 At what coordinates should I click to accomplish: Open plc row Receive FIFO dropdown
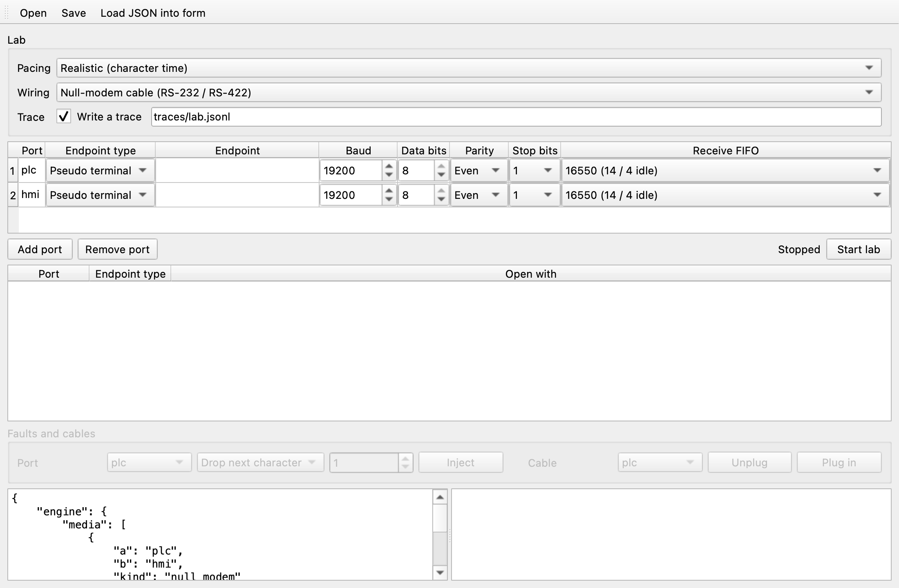tap(725, 170)
